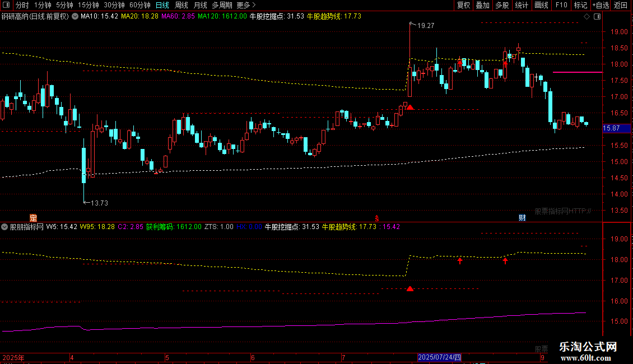
Task: Open F10 company info
Action: [561, 5]
